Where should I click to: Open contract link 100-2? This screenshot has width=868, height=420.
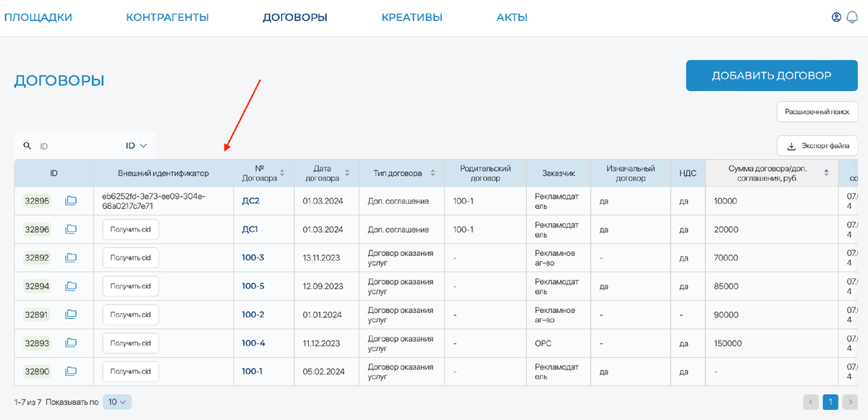[253, 314]
